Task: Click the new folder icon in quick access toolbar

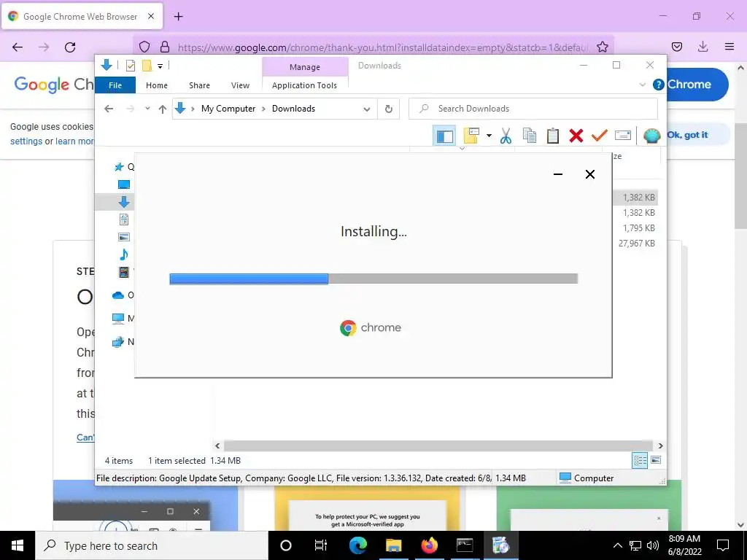Action: [x=147, y=66]
